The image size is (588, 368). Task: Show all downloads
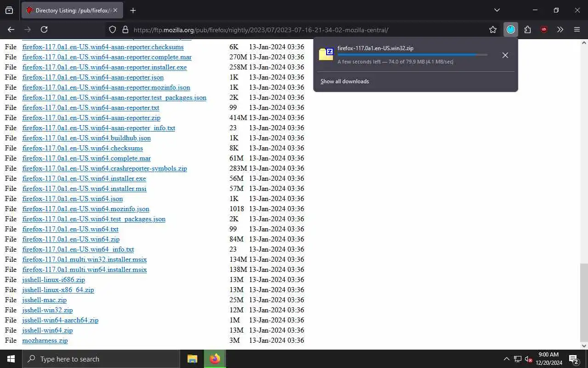pyautogui.click(x=345, y=81)
